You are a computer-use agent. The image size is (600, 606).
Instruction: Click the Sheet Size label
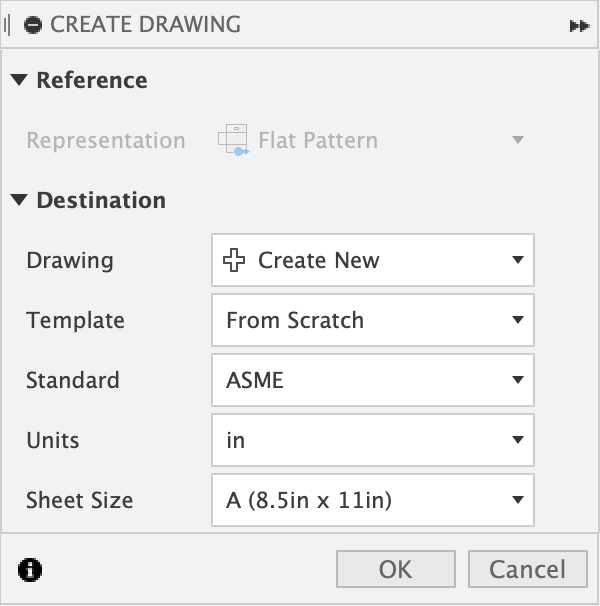[80, 500]
